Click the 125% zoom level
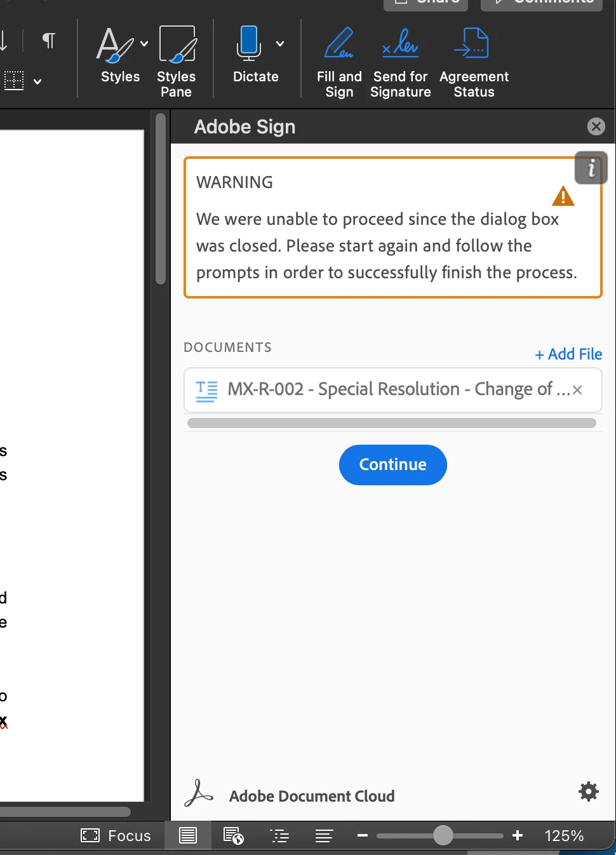Screen dimensions: 616x855 [564, 836]
